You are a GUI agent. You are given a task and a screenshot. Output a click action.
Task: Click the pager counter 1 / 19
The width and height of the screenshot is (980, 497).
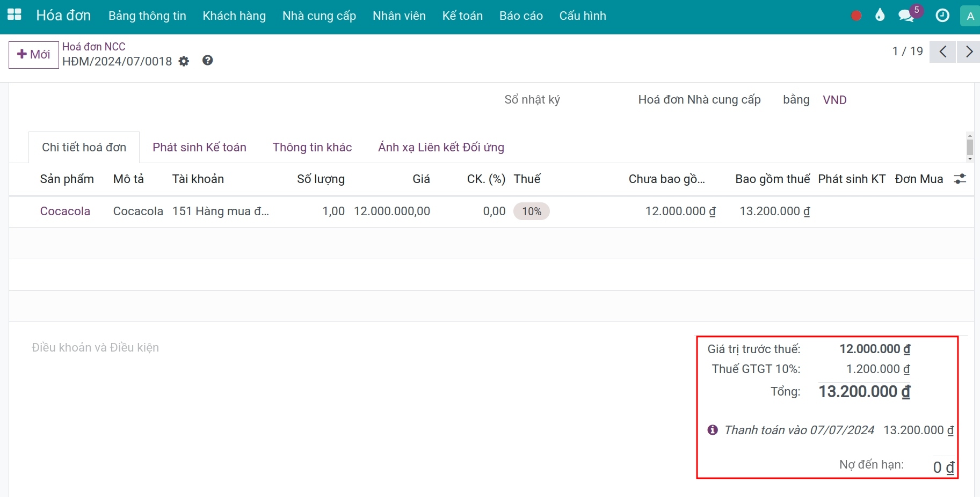click(x=908, y=52)
